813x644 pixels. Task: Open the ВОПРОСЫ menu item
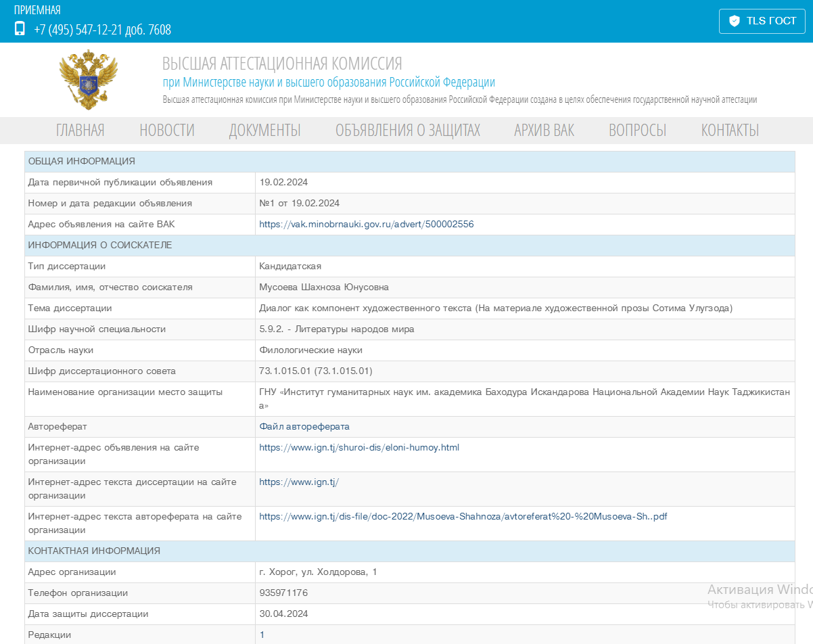[x=638, y=130]
